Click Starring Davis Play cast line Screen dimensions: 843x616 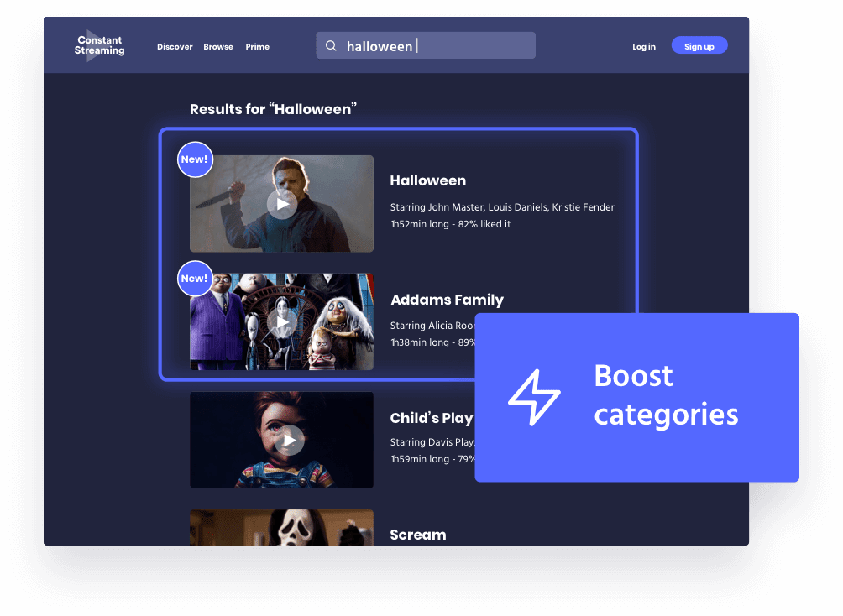432,442
